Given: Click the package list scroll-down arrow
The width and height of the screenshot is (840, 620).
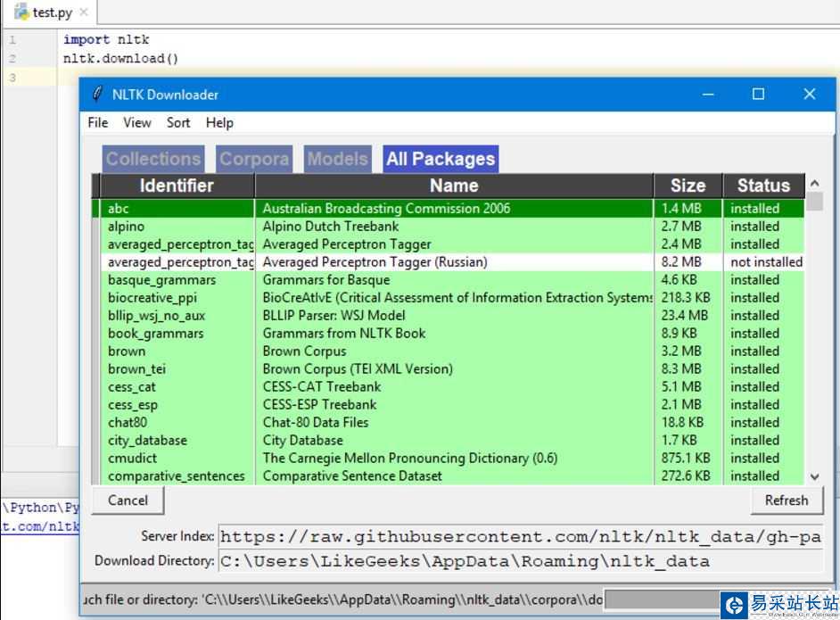Looking at the screenshot, I should click(x=815, y=476).
